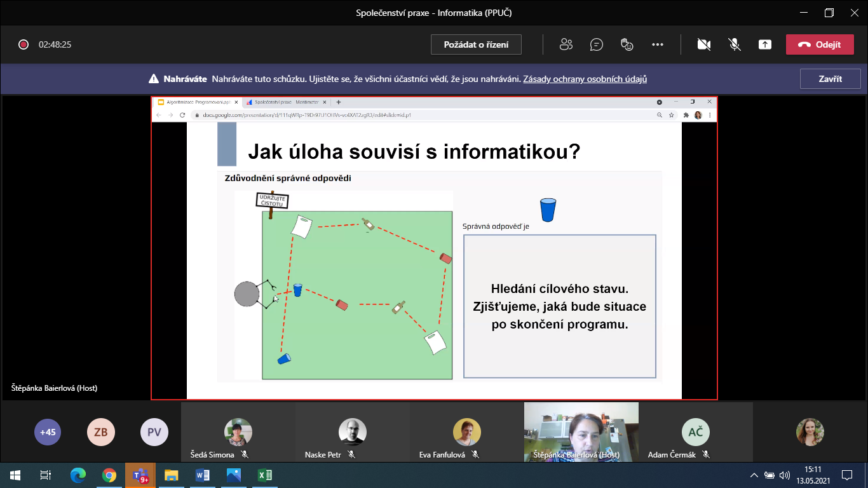Click the volume icon in system tray

[785, 475]
